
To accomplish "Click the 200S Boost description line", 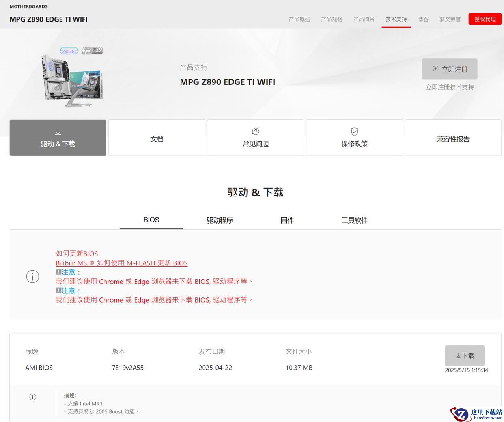I will point(101,411).
